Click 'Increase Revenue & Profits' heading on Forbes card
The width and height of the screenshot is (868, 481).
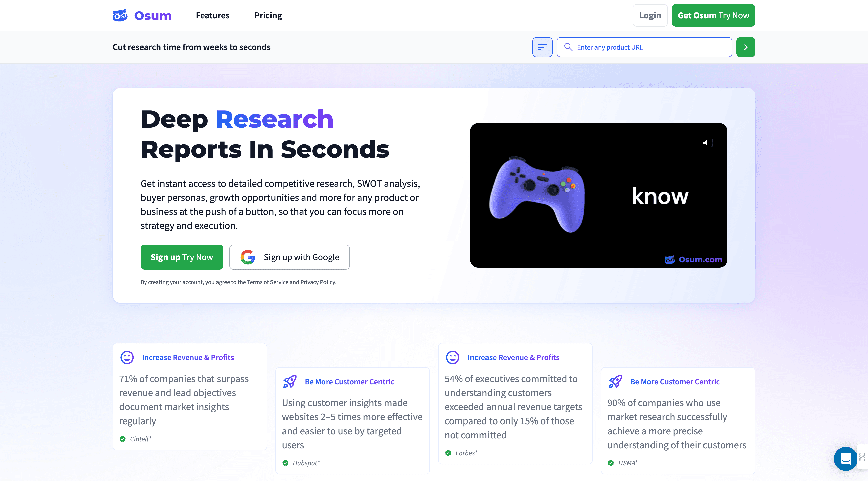[x=513, y=357]
